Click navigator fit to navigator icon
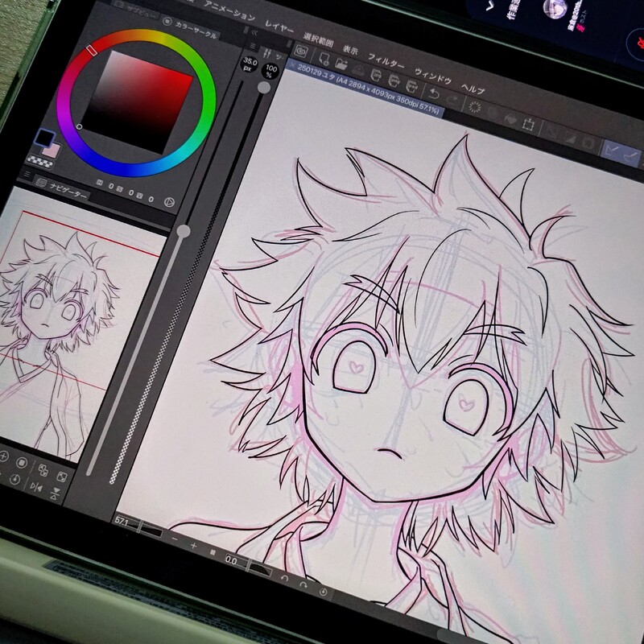 point(62,477)
